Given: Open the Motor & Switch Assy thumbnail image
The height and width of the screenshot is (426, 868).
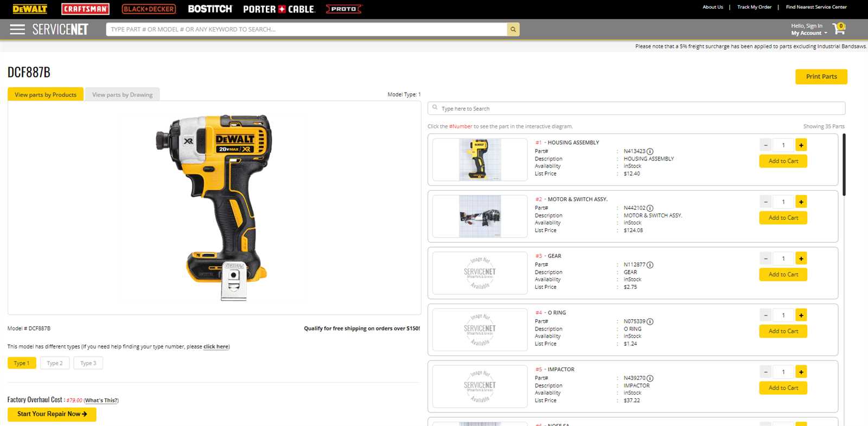Looking at the screenshot, I should click(480, 216).
